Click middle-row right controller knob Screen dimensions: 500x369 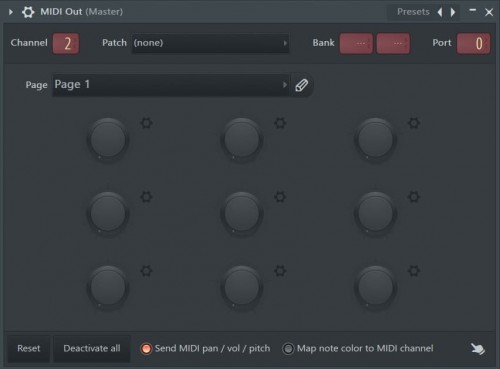(x=375, y=213)
